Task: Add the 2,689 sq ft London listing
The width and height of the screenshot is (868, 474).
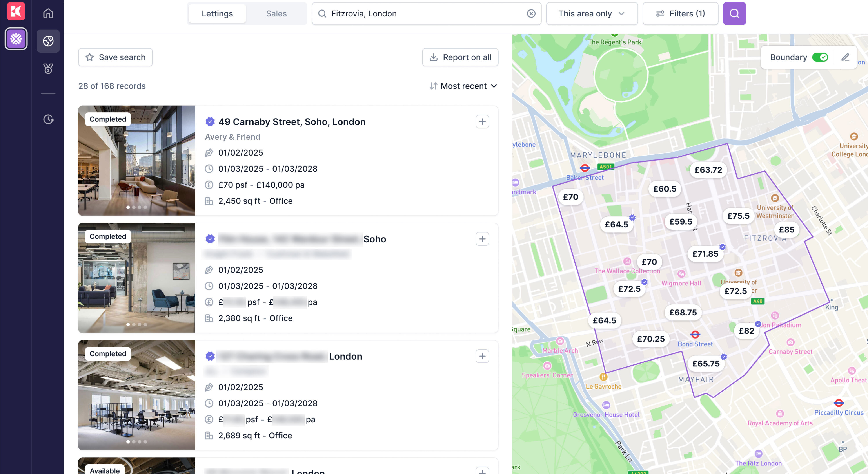Action: tap(482, 356)
